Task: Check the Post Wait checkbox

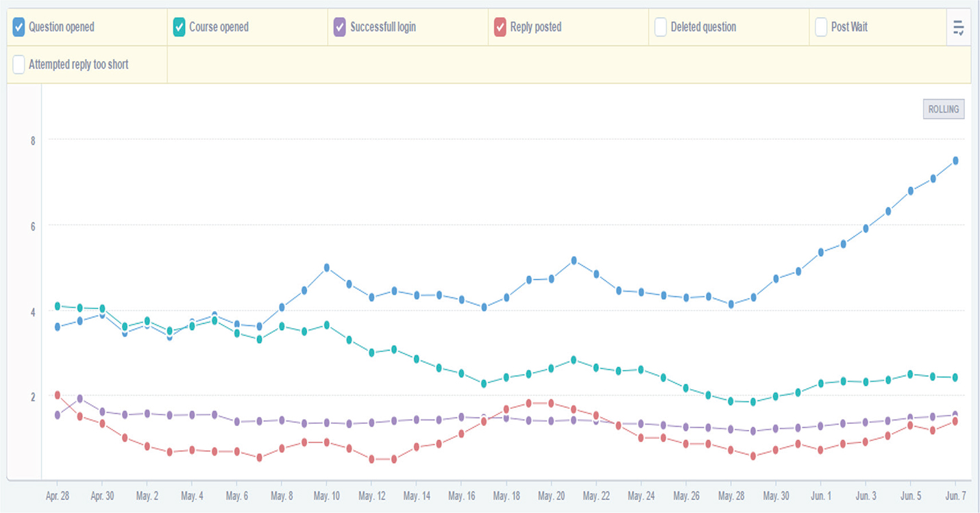Action: pos(821,27)
